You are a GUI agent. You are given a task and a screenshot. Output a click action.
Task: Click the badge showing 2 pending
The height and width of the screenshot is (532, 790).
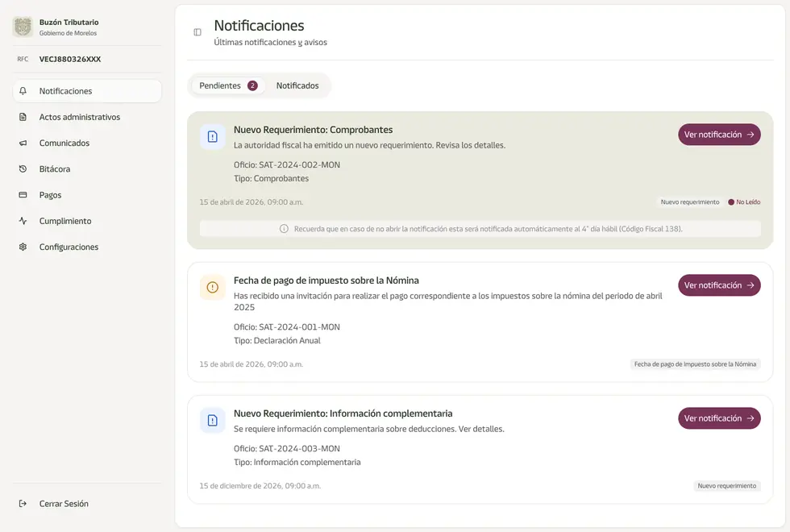point(252,85)
